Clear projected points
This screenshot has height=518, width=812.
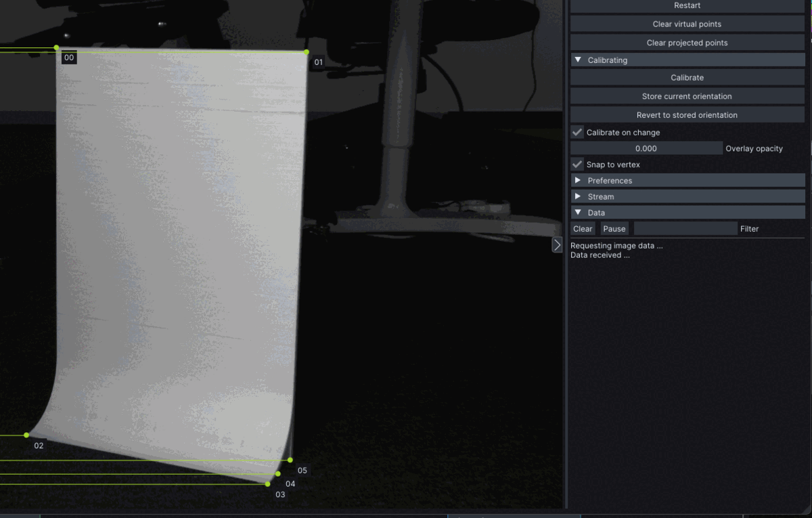[x=687, y=43]
